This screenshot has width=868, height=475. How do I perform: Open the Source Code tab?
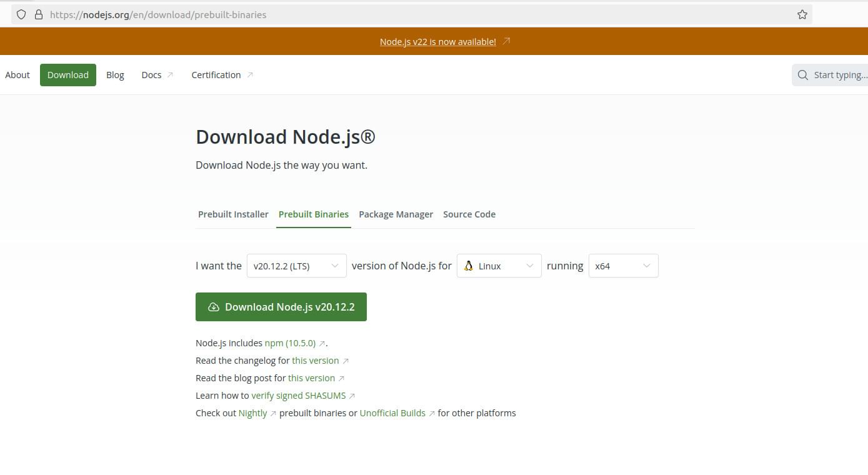click(469, 214)
